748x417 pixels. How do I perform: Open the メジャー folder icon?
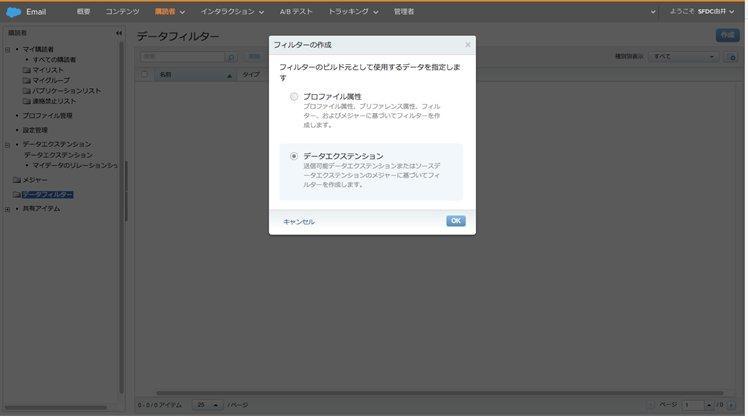17,180
